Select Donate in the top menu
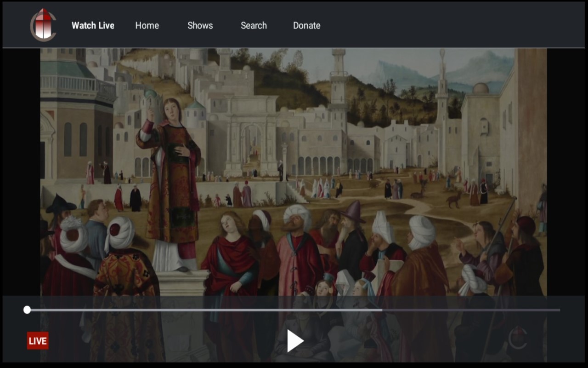The height and width of the screenshot is (368, 588). [x=306, y=26]
